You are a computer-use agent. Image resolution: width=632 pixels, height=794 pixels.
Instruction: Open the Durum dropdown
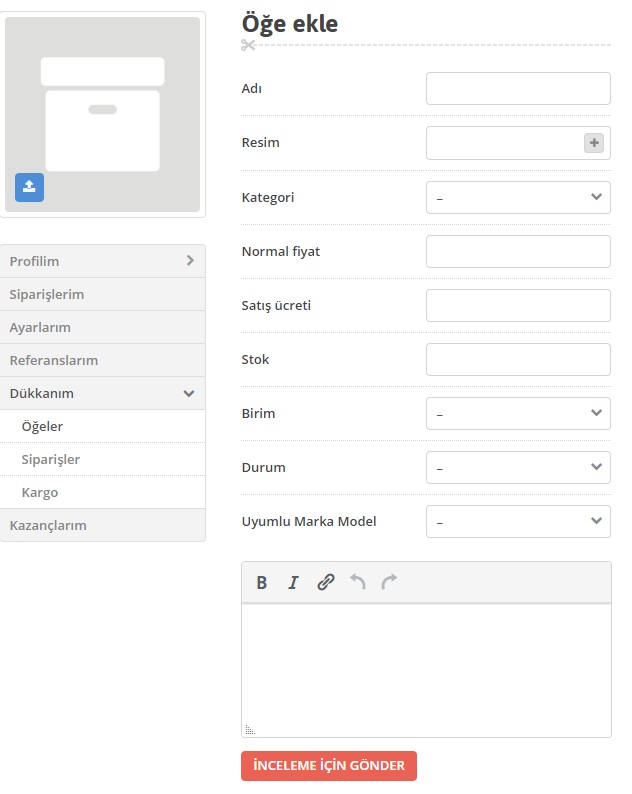point(518,467)
